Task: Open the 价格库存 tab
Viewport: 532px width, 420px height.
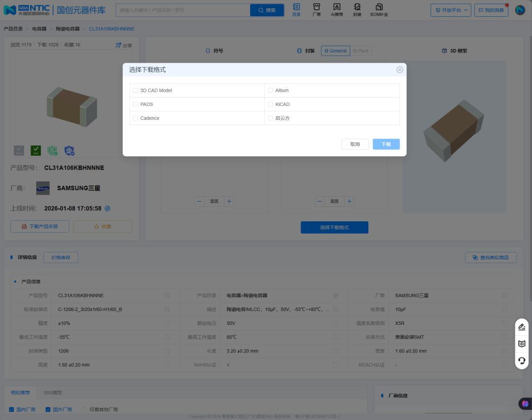Action: (61, 257)
